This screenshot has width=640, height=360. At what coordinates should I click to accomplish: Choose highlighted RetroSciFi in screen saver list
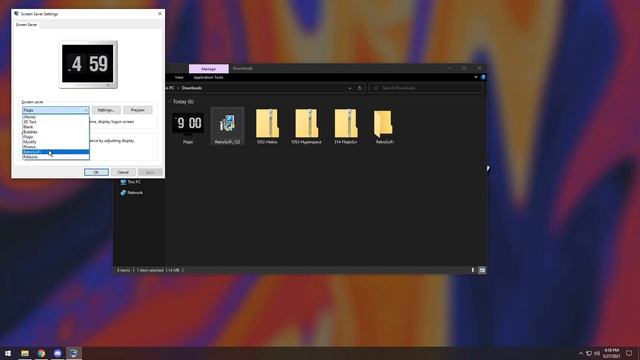56,152
